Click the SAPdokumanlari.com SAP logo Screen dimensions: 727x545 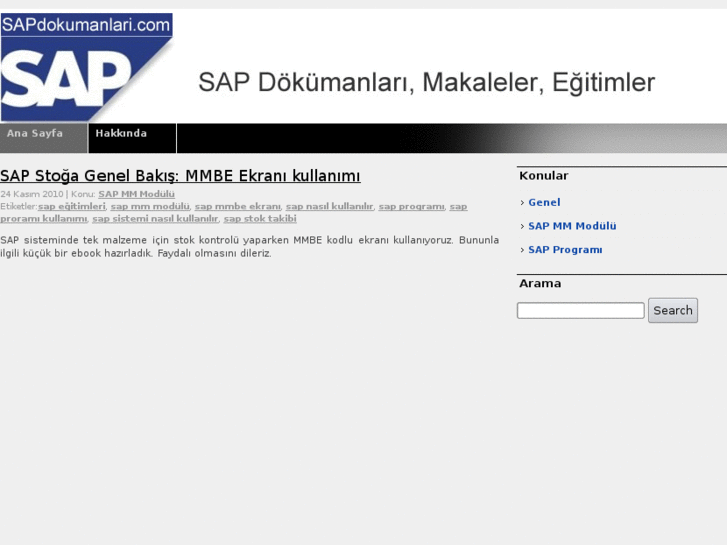(x=87, y=67)
